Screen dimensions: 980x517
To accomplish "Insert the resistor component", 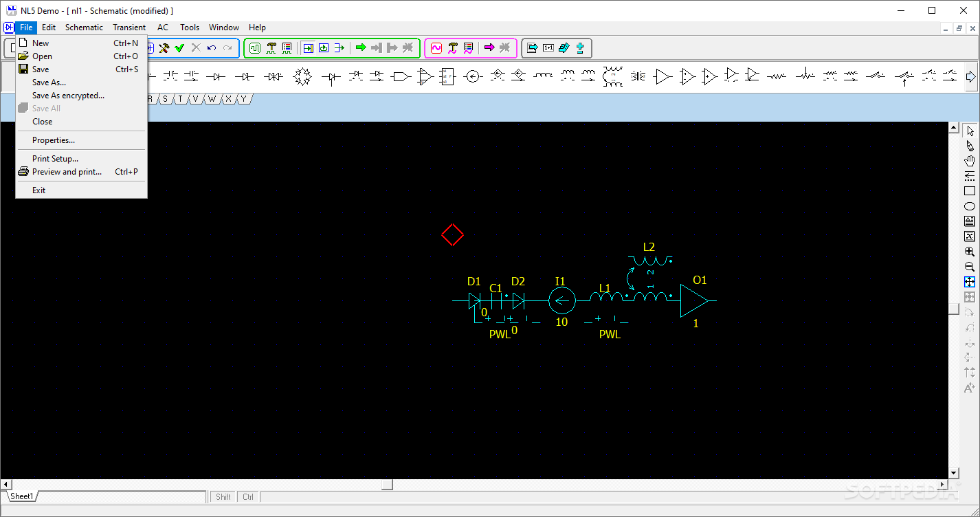I will (777, 76).
